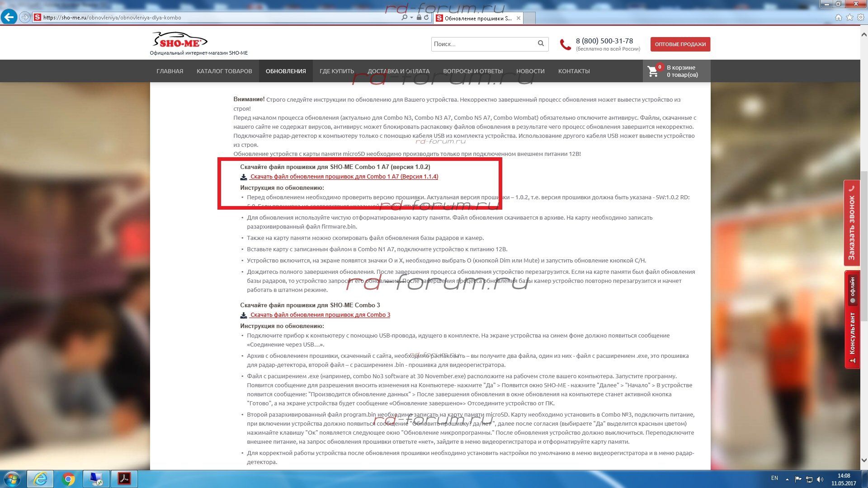The height and width of the screenshot is (488, 868).
Task: Open the shopping cart icon
Action: [653, 71]
